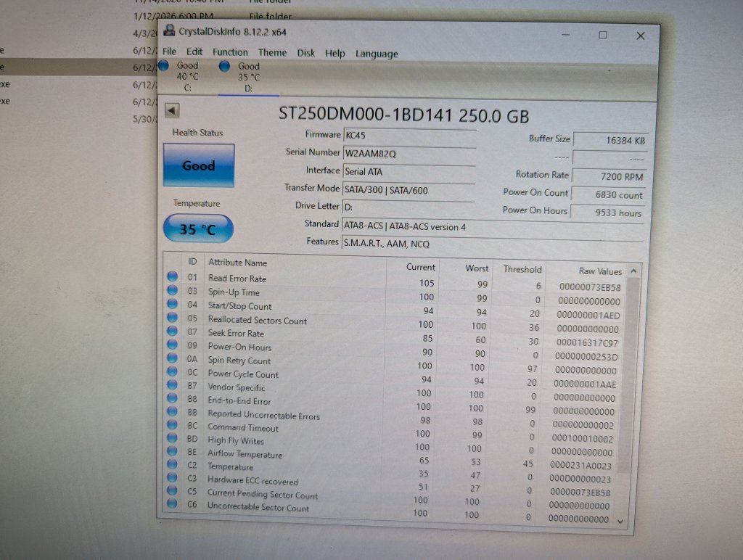
Task: Click the Rotation Rate value 7200 RPM
Action: [609, 176]
